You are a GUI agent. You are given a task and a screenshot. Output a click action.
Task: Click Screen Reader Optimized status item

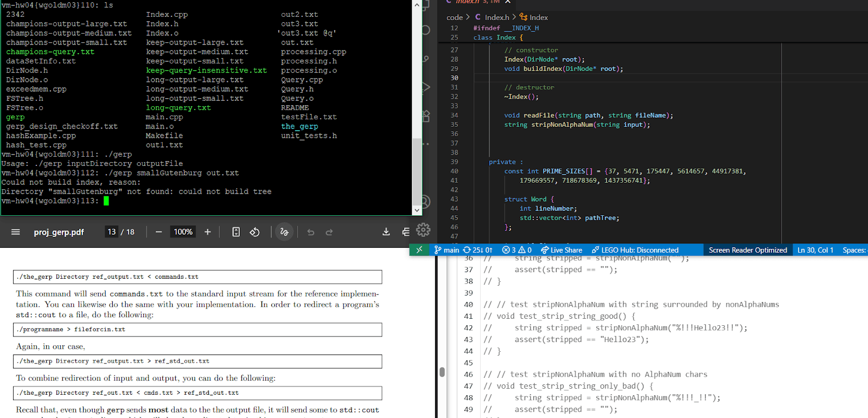click(x=748, y=250)
